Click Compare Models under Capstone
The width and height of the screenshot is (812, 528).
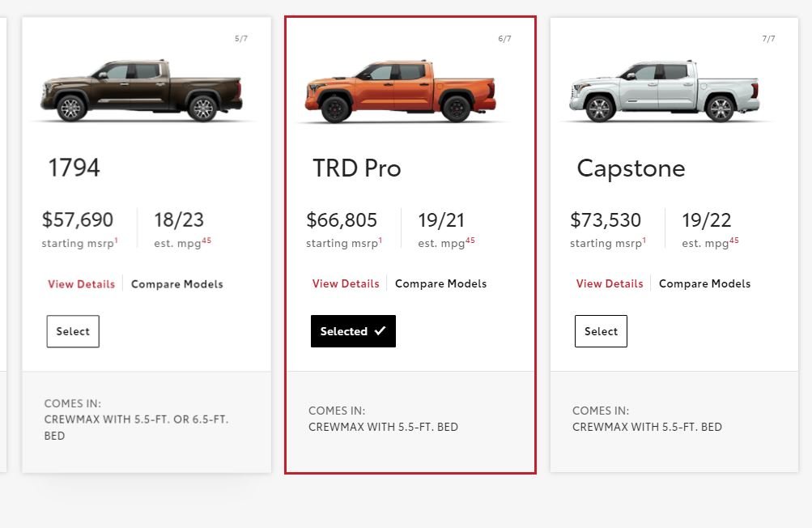pyautogui.click(x=705, y=283)
